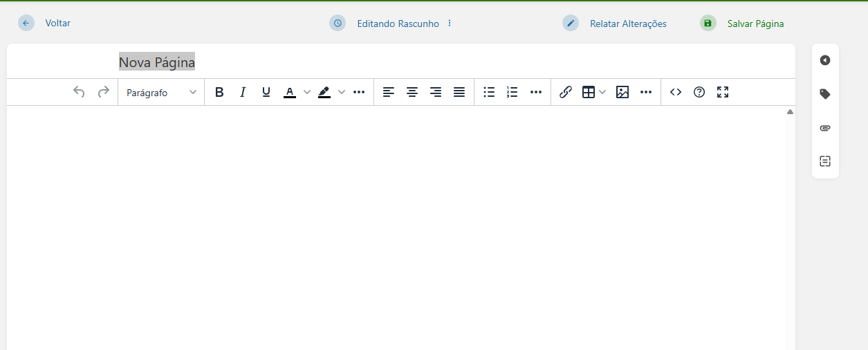Apply the current highlight background color

point(324,92)
